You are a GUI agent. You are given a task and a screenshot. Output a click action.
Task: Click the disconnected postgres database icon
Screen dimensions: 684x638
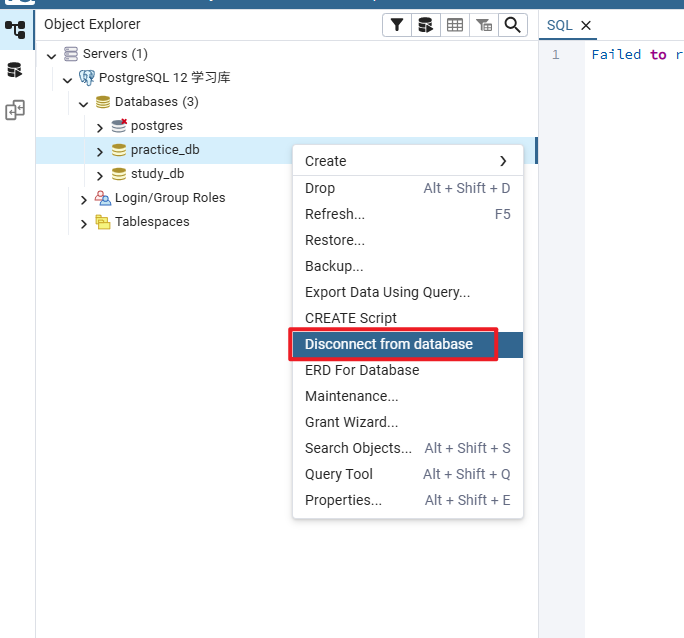[119, 126]
